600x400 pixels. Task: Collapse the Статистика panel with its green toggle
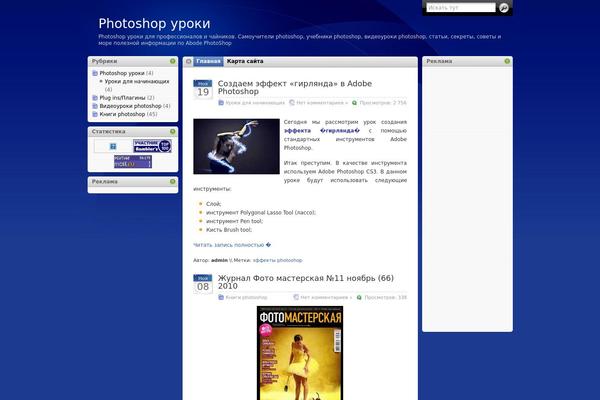173,131
